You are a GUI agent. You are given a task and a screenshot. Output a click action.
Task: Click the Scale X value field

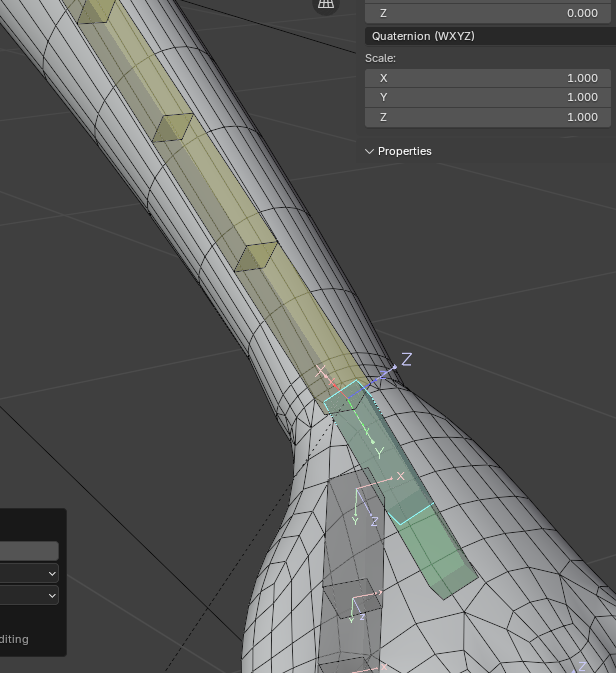pos(488,78)
